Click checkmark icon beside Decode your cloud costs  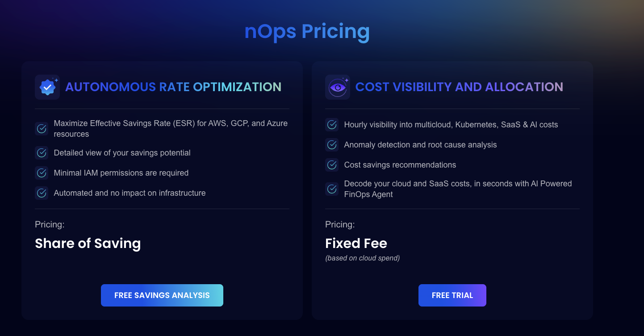(x=332, y=189)
